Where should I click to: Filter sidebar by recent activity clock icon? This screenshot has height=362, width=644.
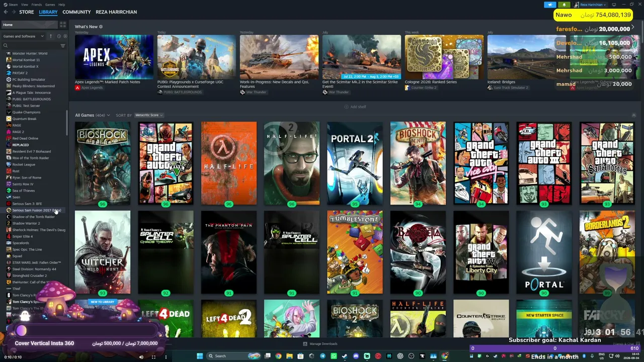pos(58,36)
